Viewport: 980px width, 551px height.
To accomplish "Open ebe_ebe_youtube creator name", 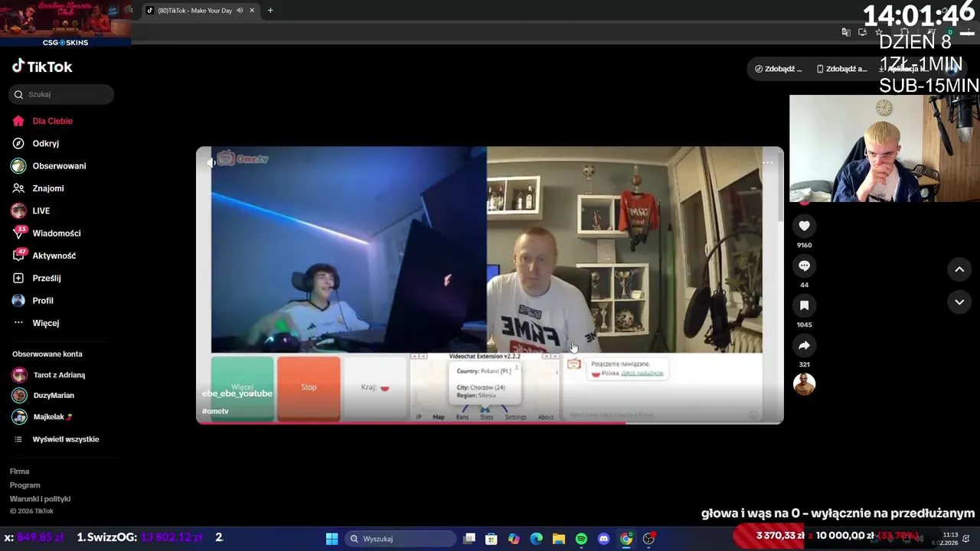I will [x=237, y=393].
